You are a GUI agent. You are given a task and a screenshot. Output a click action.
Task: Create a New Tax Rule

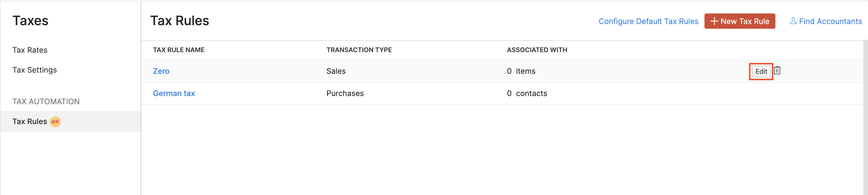(739, 21)
